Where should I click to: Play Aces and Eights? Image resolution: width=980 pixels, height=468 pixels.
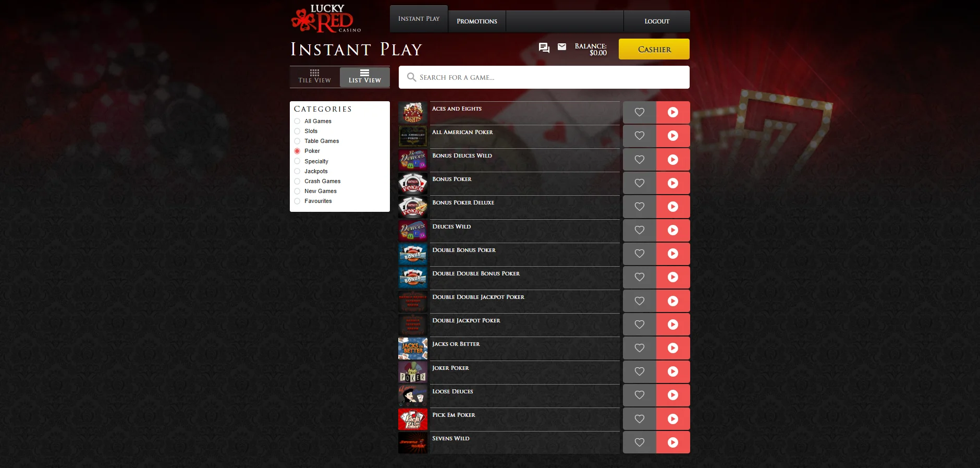click(x=673, y=112)
